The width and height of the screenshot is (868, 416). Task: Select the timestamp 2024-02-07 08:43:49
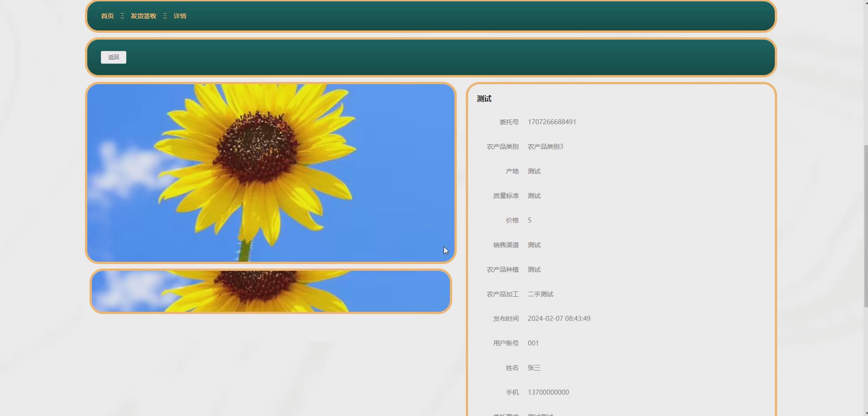point(559,319)
